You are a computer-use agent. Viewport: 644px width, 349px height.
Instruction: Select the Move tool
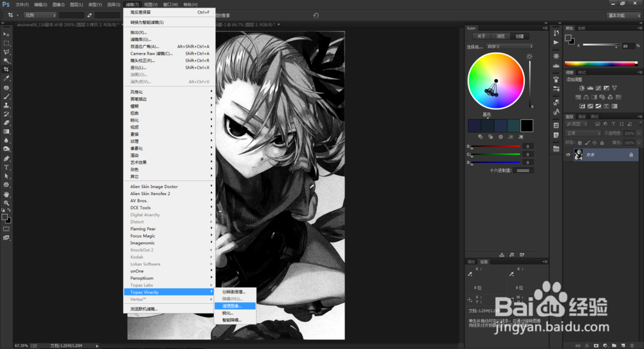[x=6, y=35]
